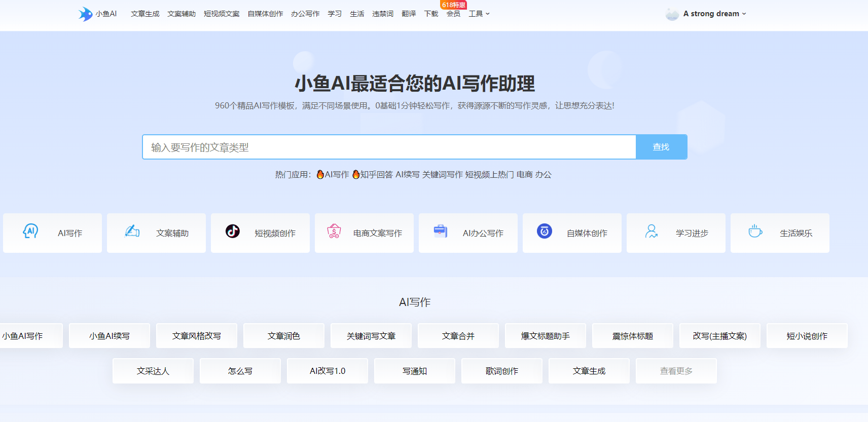The image size is (868, 422).
Task: Expand more templates via 查看更多
Action: point(676,371)
